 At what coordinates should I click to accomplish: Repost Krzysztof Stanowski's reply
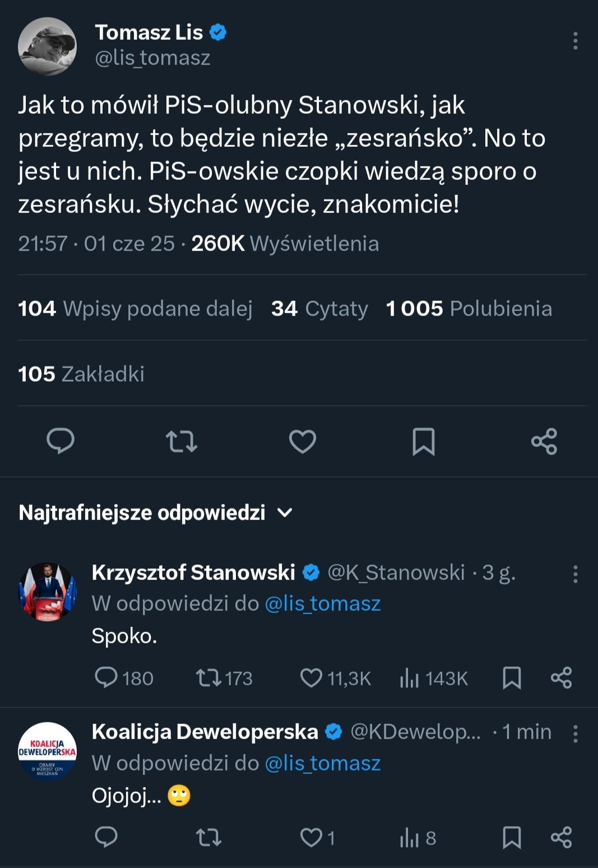coord(208,678)
